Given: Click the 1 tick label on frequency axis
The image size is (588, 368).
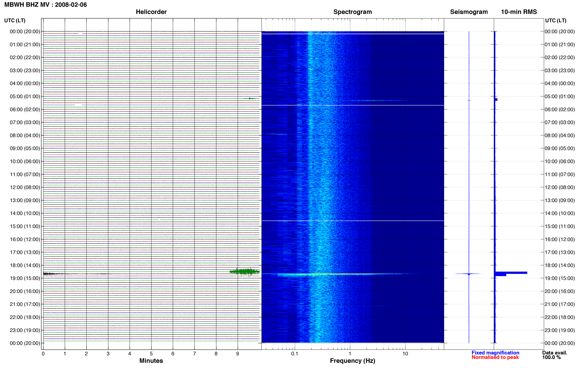Looking at the screenshot, I should (x=350, y=354).
